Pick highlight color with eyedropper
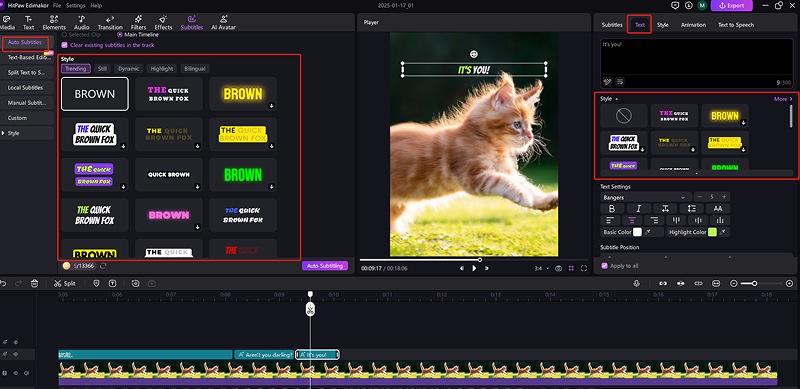This screenshot has width=800, height=389. (x=722, y=232)
